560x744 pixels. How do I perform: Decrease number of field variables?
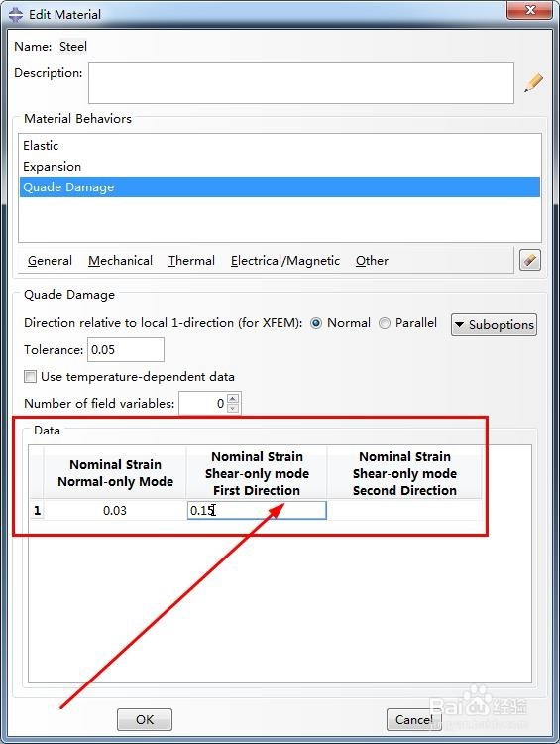(233, 408)
